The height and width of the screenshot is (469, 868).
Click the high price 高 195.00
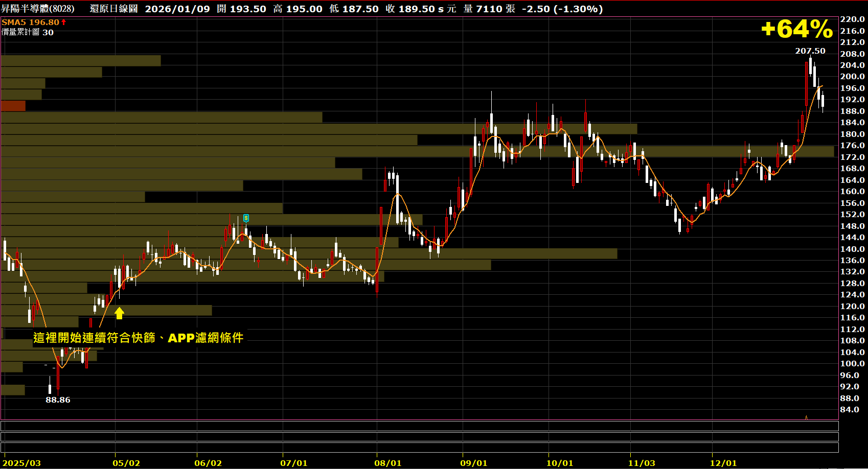[x=298, y=9]
